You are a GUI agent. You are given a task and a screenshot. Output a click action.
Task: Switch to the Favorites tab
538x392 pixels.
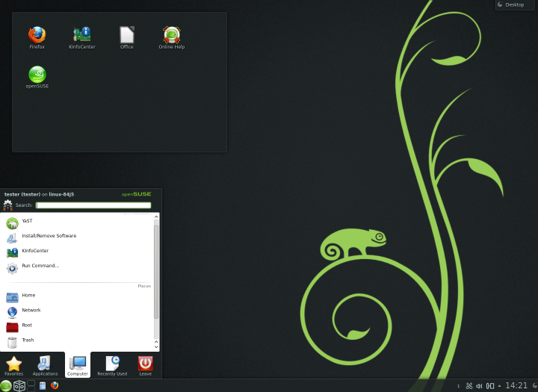coord(13,365)
